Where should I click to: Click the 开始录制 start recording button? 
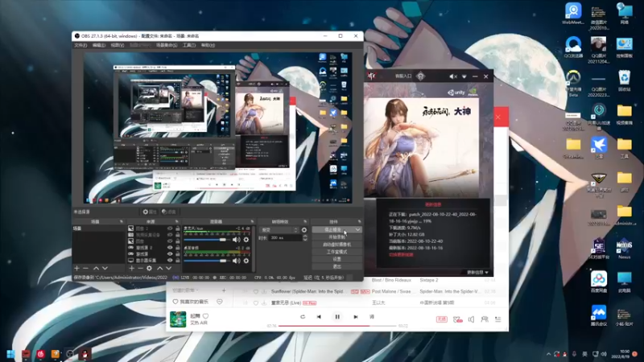coord(336,237)
